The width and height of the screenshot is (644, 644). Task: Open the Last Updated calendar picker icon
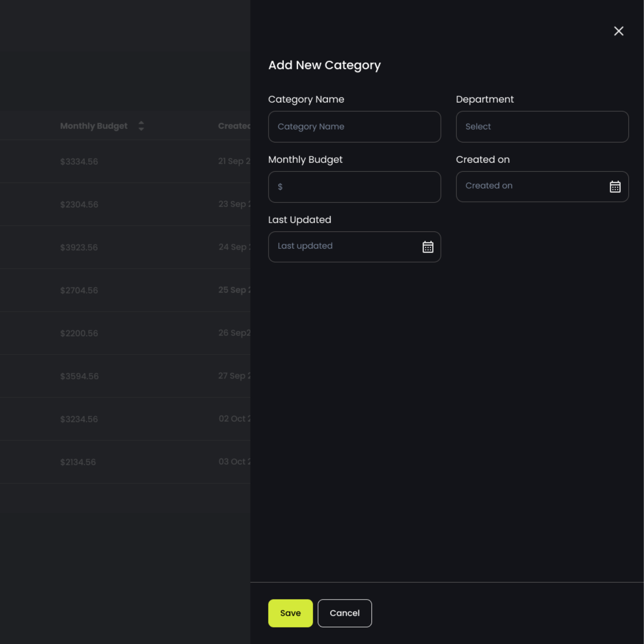(x=428, y=247)
